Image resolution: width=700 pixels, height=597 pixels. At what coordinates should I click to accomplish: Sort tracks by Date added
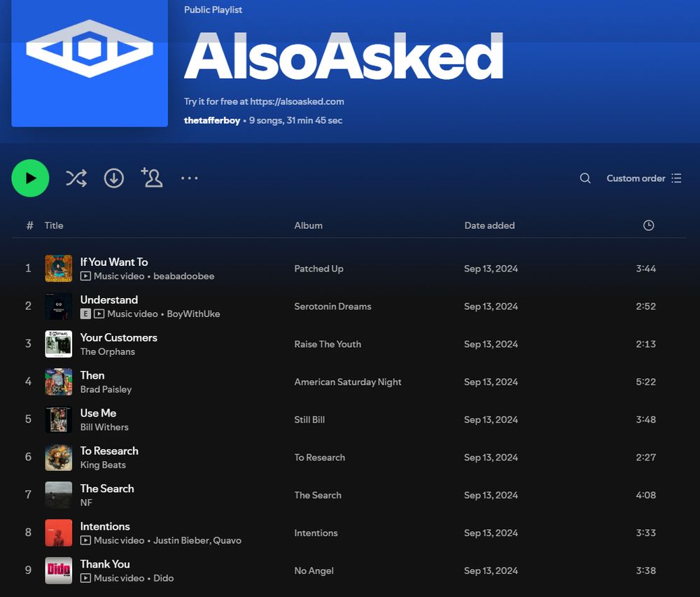click(489, 225)
